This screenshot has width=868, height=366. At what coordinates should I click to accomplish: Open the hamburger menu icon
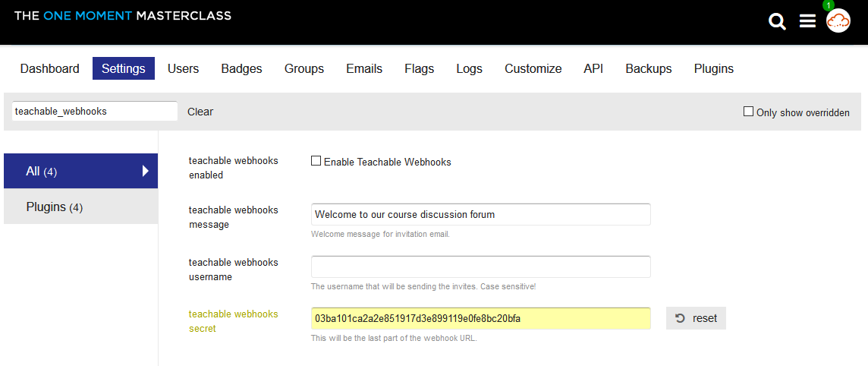807,21
